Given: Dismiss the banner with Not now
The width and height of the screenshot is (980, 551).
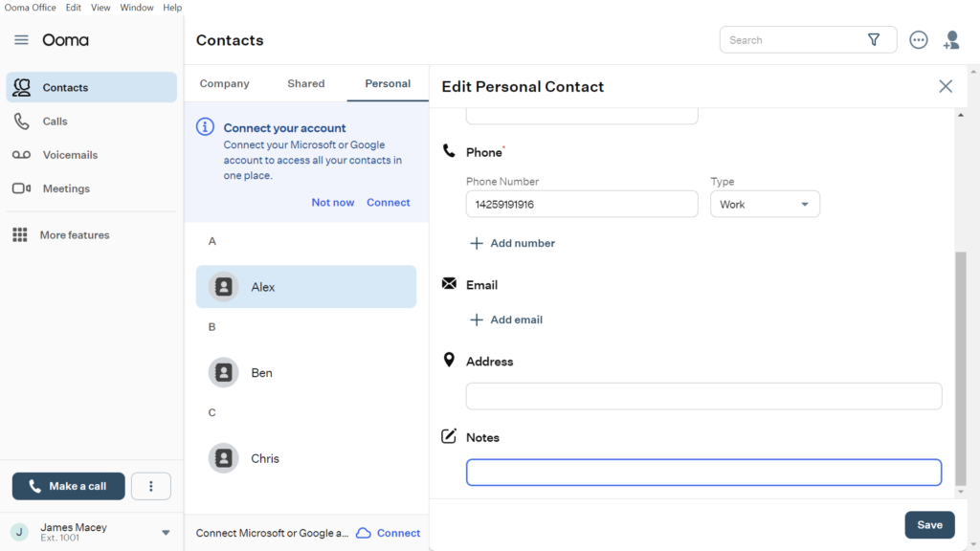Looking at the screenshot, I should (332, 202).
